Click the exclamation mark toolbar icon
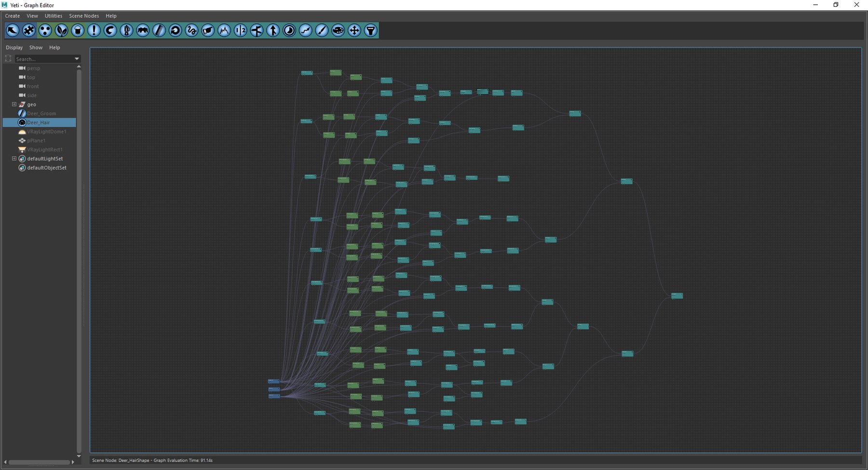 94,30
